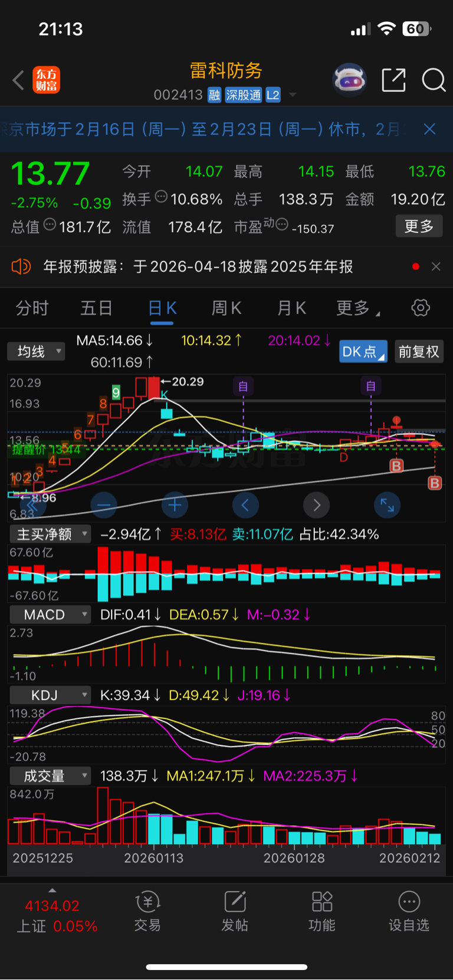Tap the 20.29 high price label
Viewport: 453px width, 980px height.
pos(188,382)
